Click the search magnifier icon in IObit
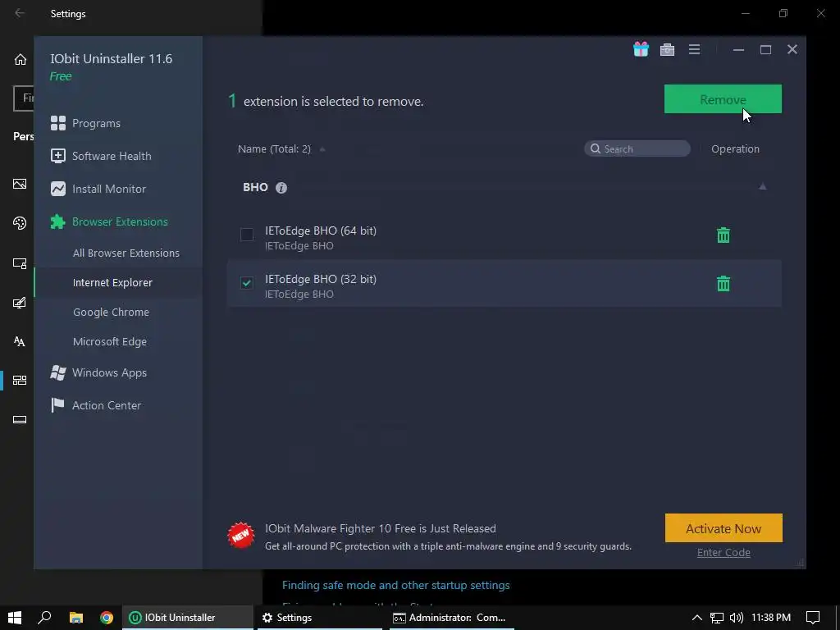The width and height of the screenshot is (840, 630). point(596,148)
